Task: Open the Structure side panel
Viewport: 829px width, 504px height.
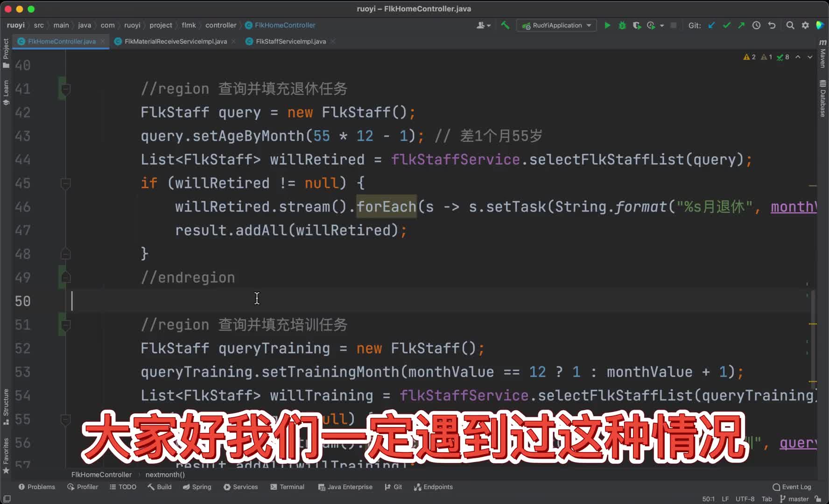Action: click(6, 406)
